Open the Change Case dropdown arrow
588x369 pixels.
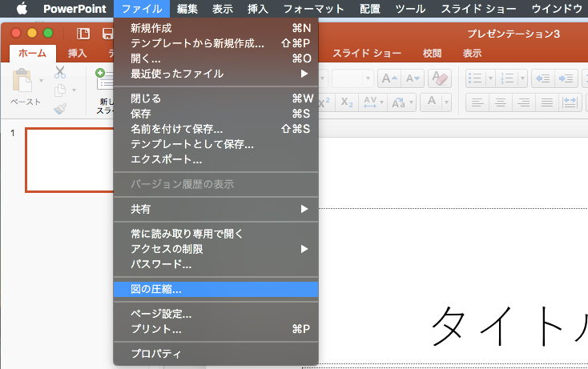coord(412,102)
